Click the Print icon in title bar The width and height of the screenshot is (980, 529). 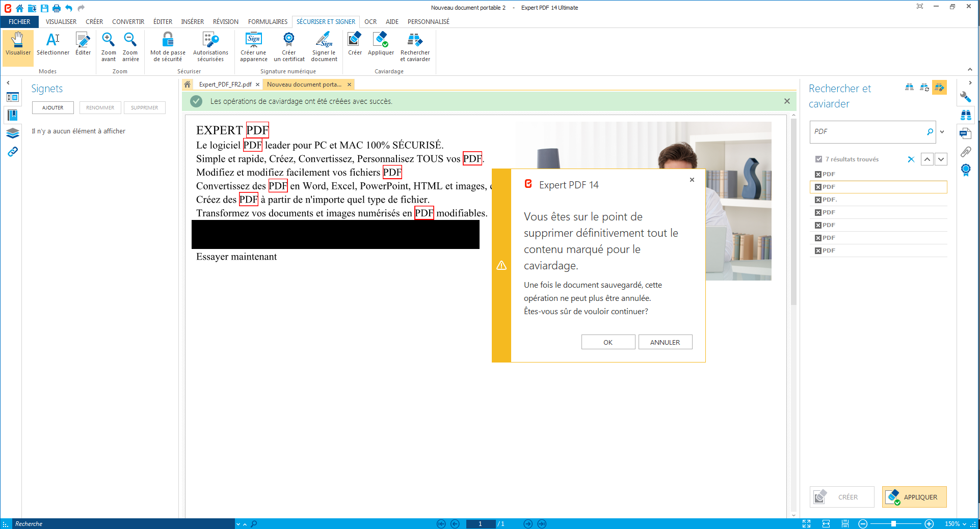click(x=57, y=8)
